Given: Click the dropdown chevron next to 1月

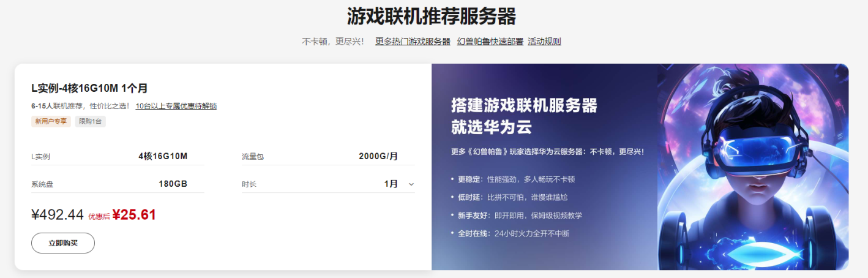Looking at the screenshot, I should coord(411,184).
